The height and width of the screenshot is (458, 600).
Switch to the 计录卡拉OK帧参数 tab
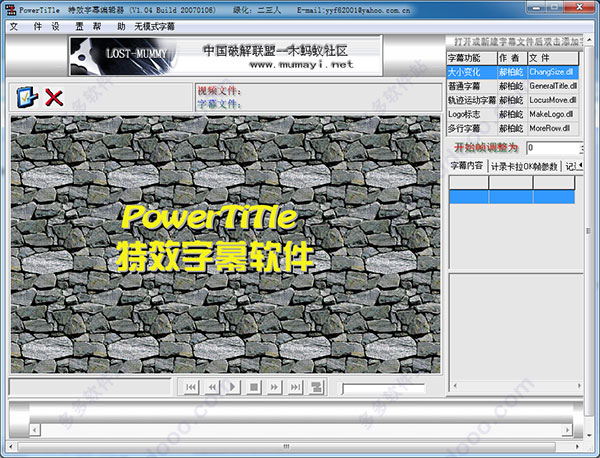(524, 166)
